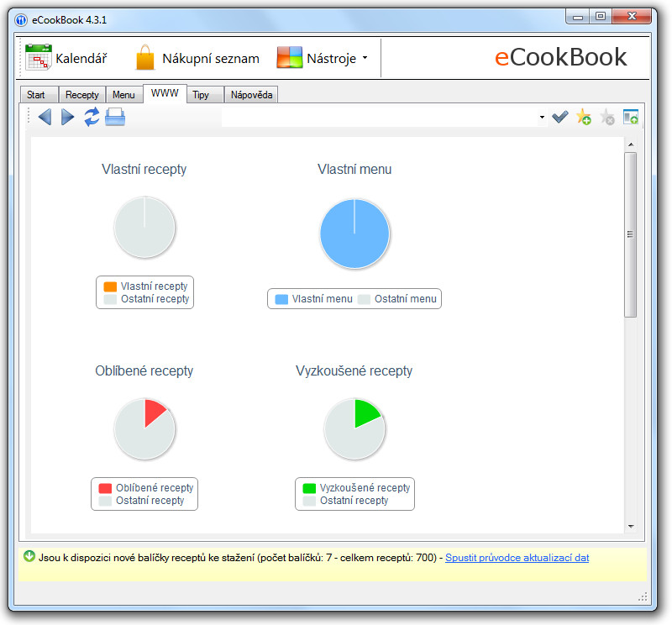Refresh the page with the refresh icon
Image resolution: width=672 pixels, height=625 pixels.
(x=92, y=117)
